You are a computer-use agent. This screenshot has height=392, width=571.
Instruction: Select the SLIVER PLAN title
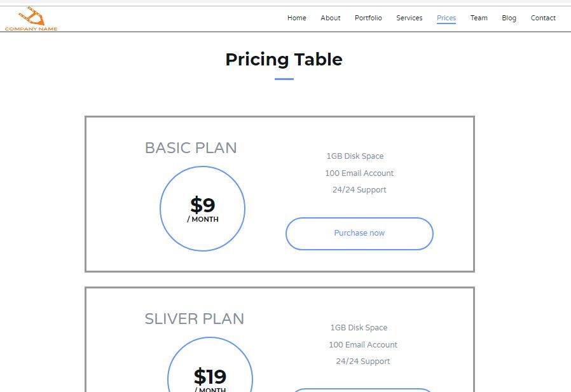pyautogui.click(x=194, y=319)
